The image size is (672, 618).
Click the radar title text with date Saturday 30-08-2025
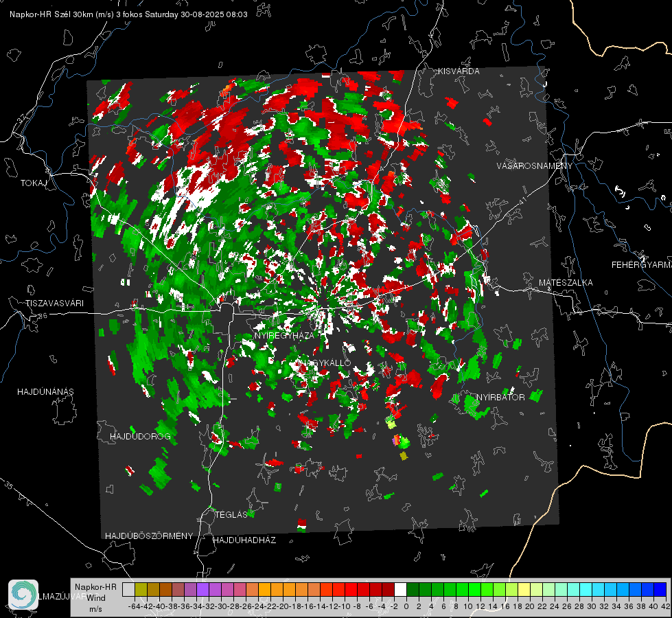128,14
